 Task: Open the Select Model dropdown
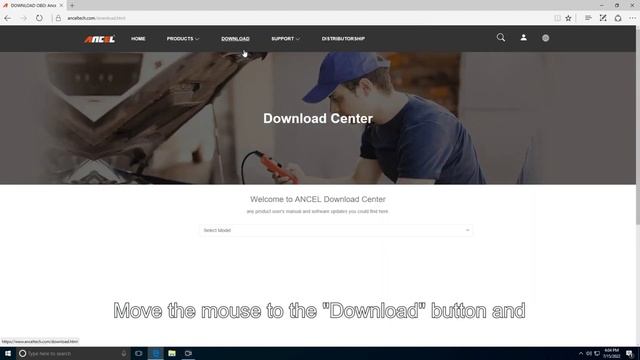336,230
